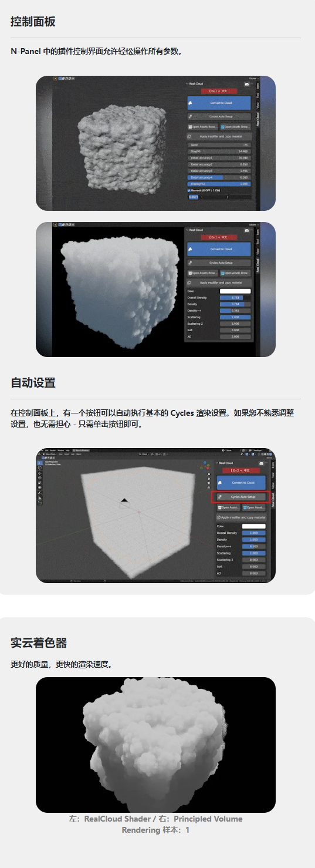Viewport: 315px width, 868px height.
Task: Collapse the Real Cloud panel header in first screenshot
Action: [x=195, y=84]
